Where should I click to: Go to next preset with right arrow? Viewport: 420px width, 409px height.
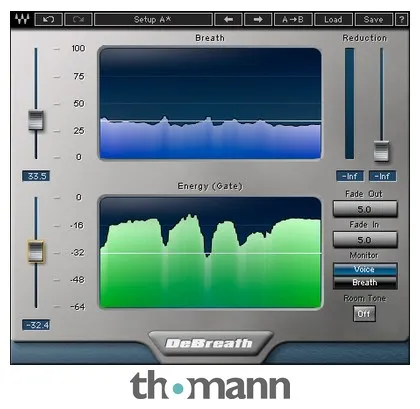(258, 19)
